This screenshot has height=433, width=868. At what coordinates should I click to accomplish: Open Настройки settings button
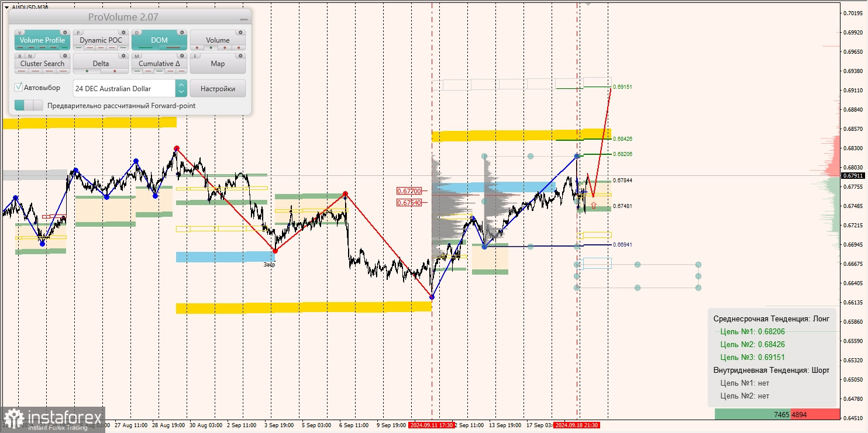click(x=218, y=88)
